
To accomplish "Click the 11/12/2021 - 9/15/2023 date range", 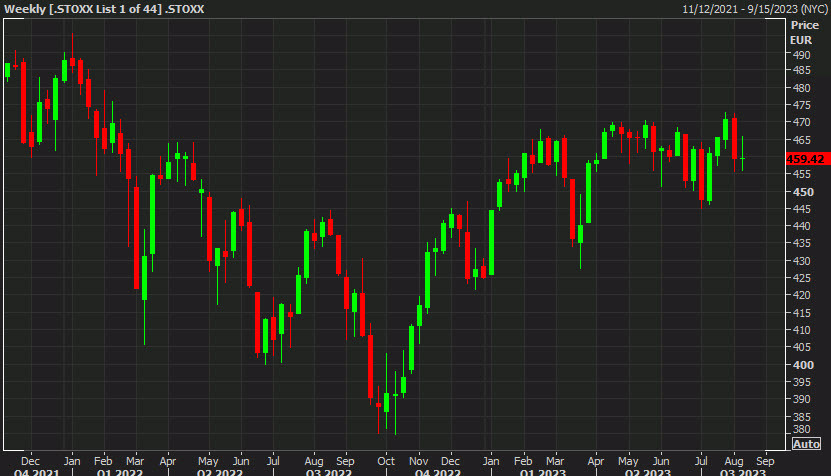I will coord(755,9).
